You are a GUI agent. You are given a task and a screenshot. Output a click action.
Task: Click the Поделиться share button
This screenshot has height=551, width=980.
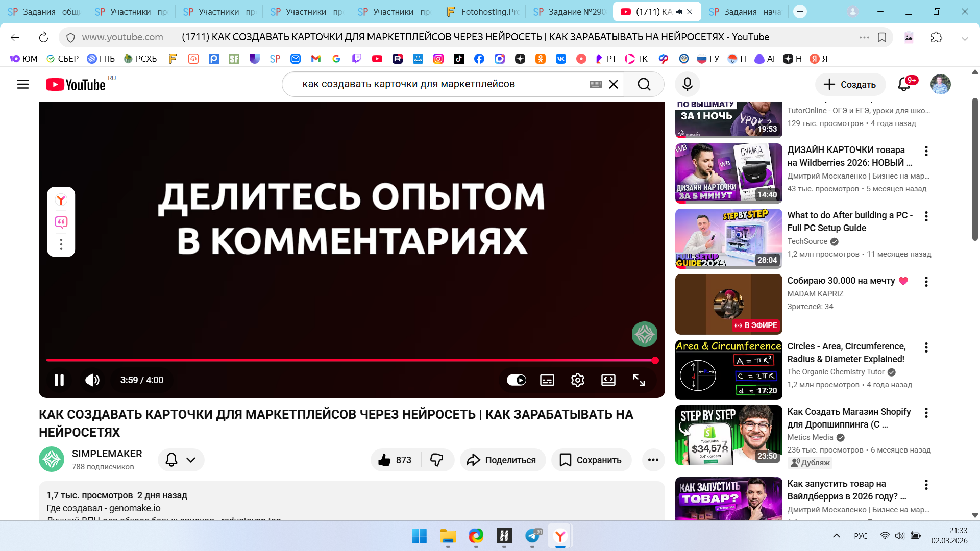(502, 460)
